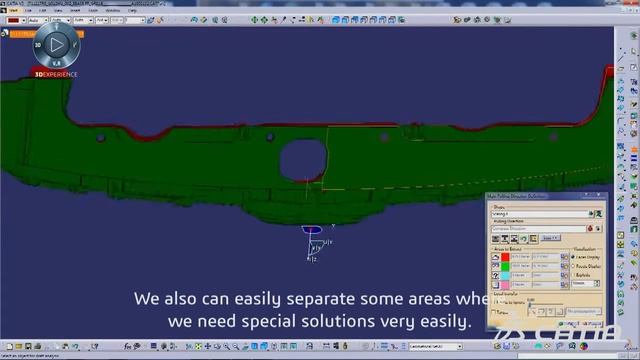640x360 pixels.
Task: Click the Save icon in bottom toolbar
Action: [x=28, y=347]
